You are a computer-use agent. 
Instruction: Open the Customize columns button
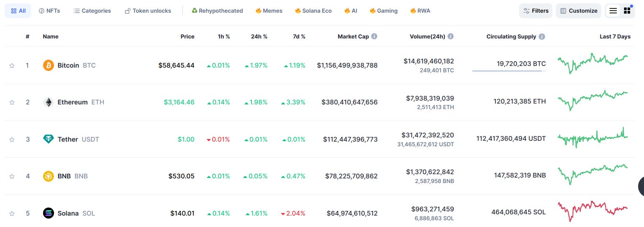point(579,11)
